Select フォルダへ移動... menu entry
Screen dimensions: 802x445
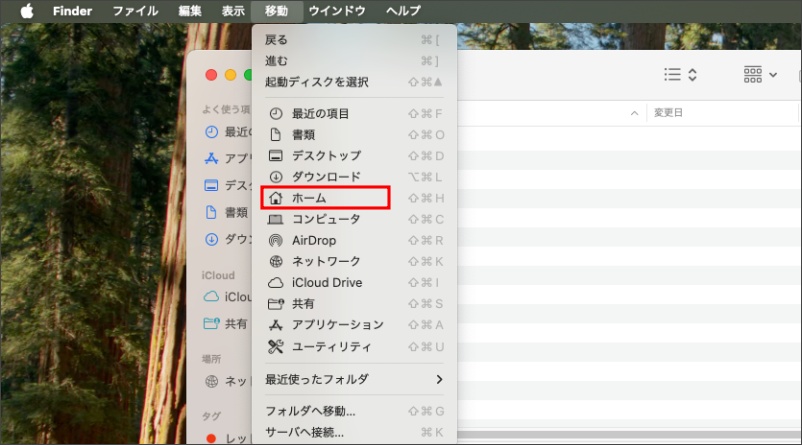pos(310,411)
